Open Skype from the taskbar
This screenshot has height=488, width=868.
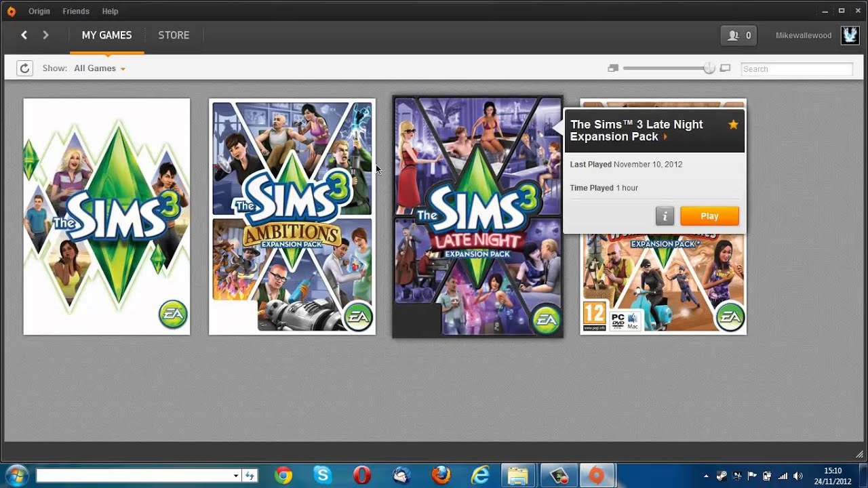click(322, 476)
